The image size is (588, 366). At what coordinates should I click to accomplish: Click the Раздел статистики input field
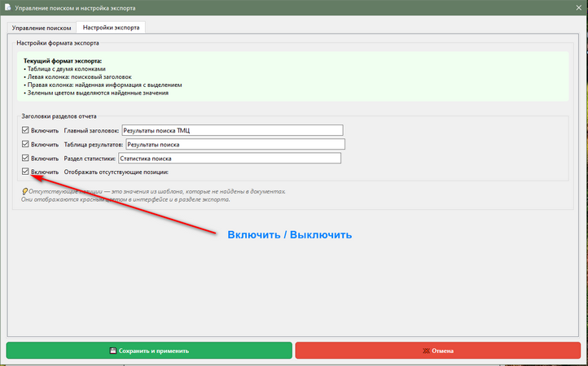230,158
